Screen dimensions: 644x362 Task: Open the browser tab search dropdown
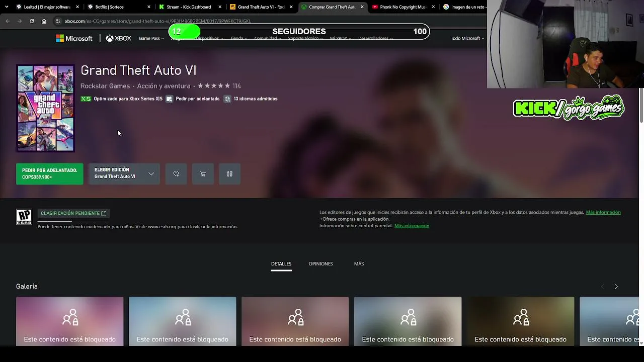(x=7, y=7)
